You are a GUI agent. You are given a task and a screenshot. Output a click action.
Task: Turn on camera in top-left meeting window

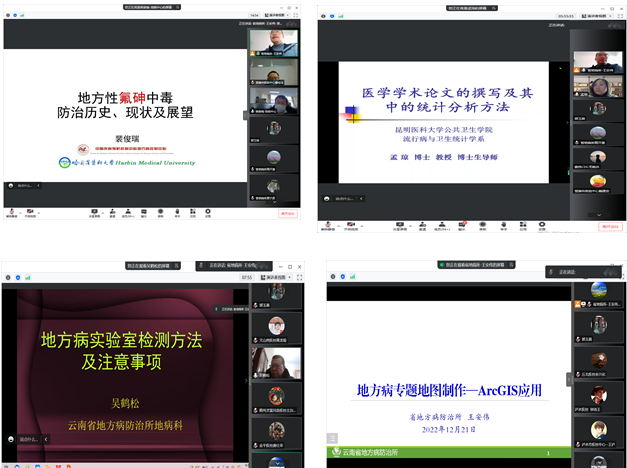30,212
